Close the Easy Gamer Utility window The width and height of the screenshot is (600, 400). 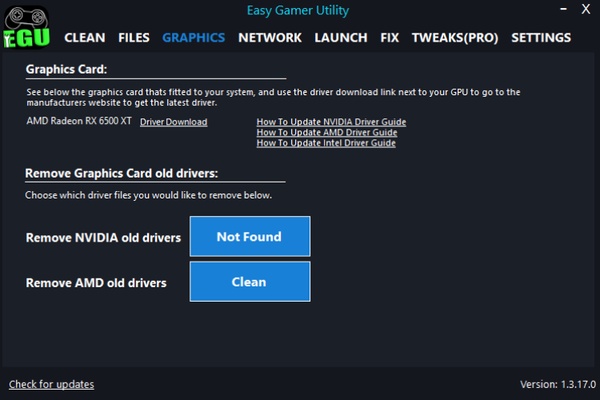[x=585, y=9]
